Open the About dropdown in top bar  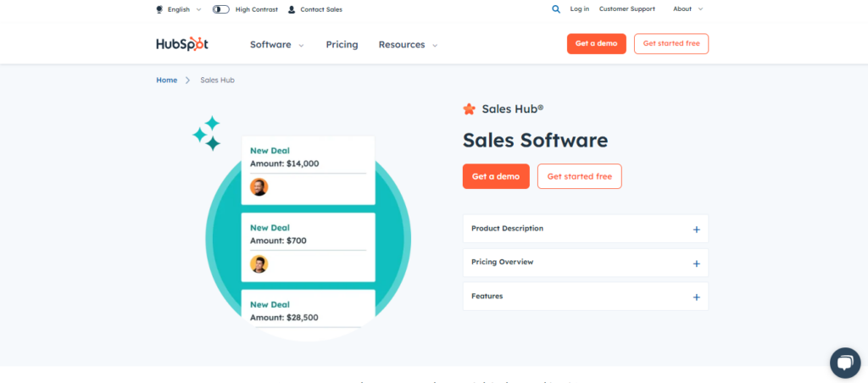(687, 9)
